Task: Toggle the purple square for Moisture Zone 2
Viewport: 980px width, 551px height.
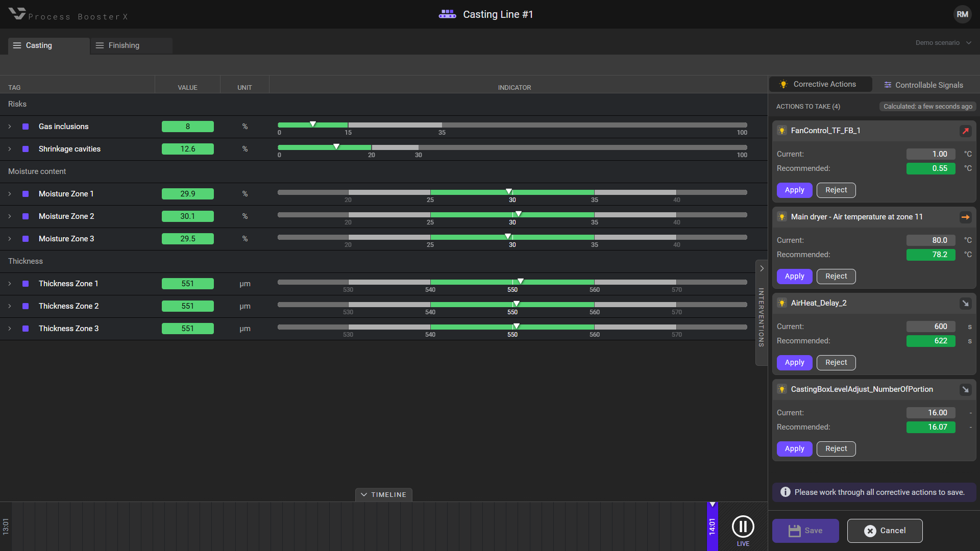Action: (26, 216)
